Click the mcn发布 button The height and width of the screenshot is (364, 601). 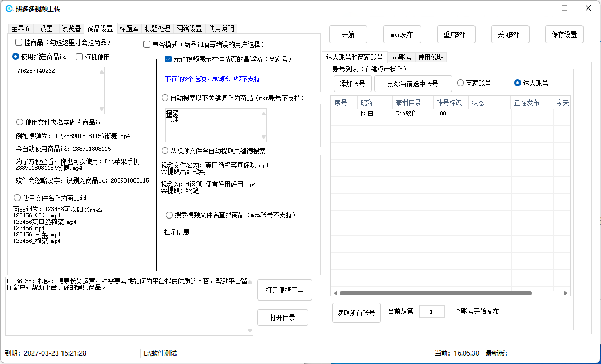pyautogui.click(x=402, y=34)
